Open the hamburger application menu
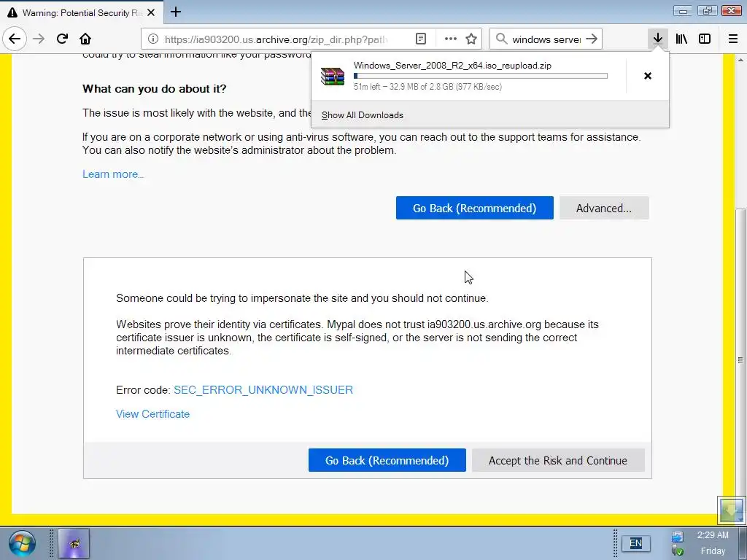747x560 pixels. (x=732, y=39)
